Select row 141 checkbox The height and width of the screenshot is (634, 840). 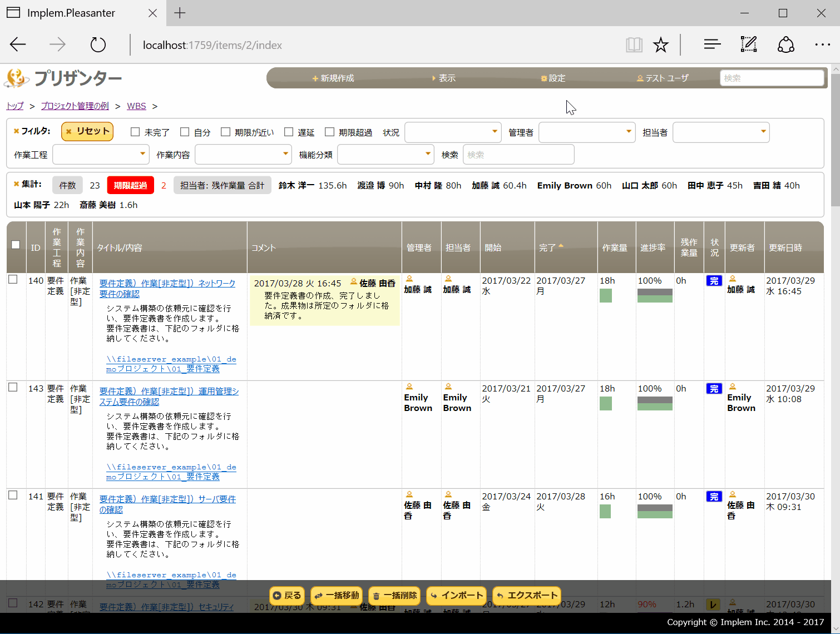(x=13, y=495)
